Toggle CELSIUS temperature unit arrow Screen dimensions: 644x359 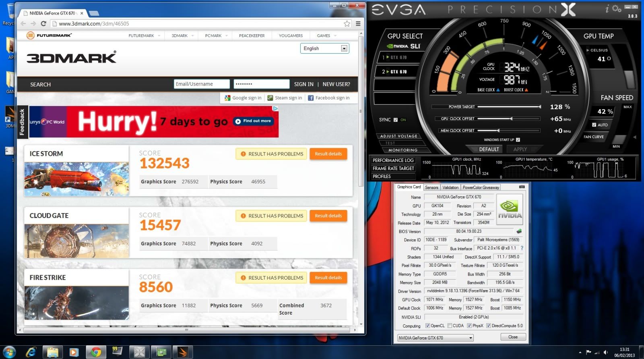coord(588,50)
